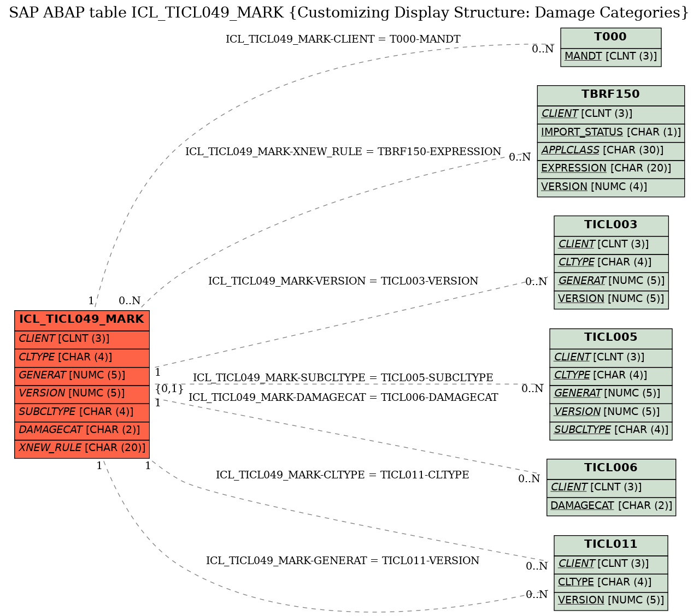Select CLIENT field in ICL_TICL049_MARK table
Screen dimensions: 699x616
[x=82, y=339]
